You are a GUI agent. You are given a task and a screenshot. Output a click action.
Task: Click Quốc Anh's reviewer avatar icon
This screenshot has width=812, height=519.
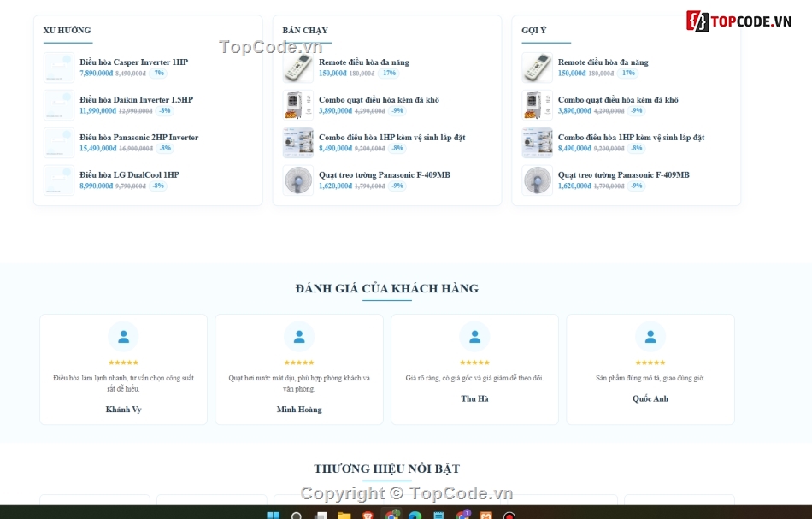click(x=650, y=337)
